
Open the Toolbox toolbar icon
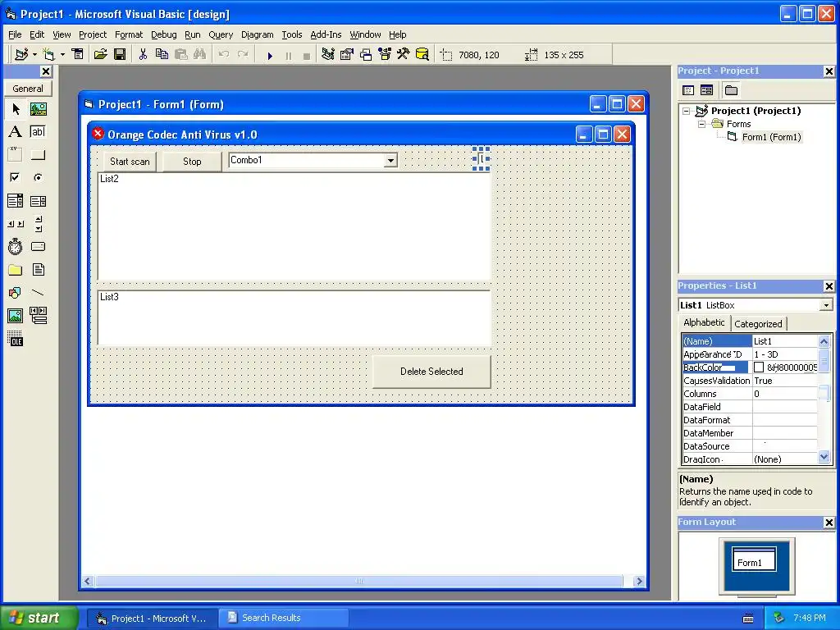click(x=404, y=54)
